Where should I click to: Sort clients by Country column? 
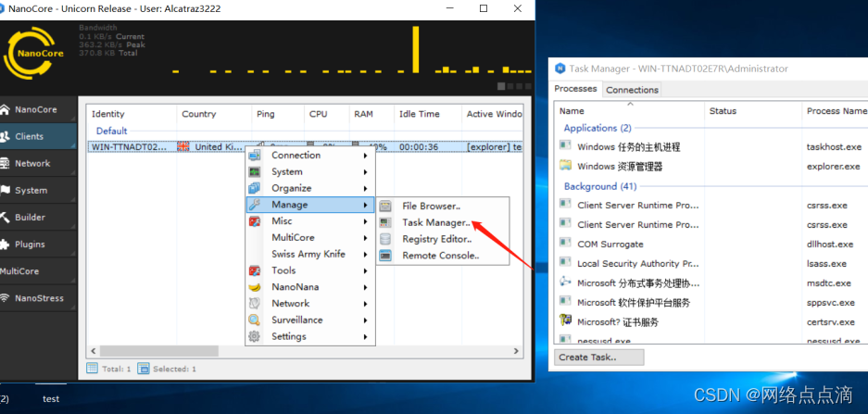pos(214,114)
